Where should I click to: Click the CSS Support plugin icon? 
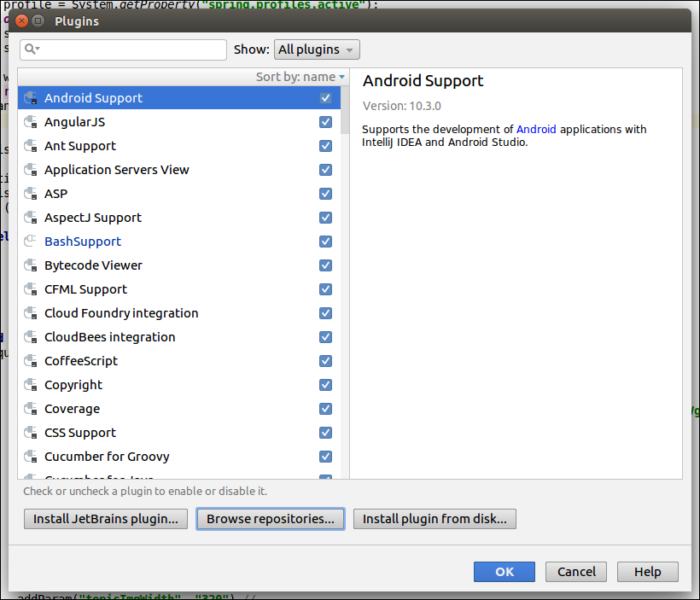(x=31, y=432)
